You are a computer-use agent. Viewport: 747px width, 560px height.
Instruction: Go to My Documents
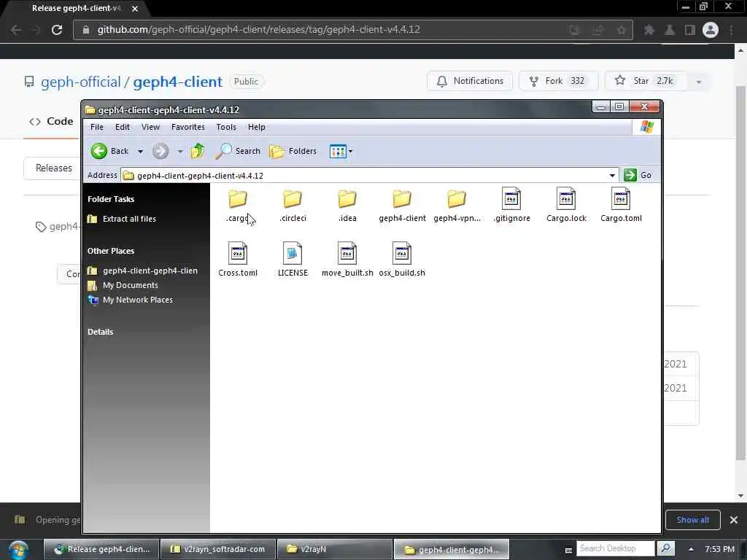pyautogui.click(x=130, y=285)
